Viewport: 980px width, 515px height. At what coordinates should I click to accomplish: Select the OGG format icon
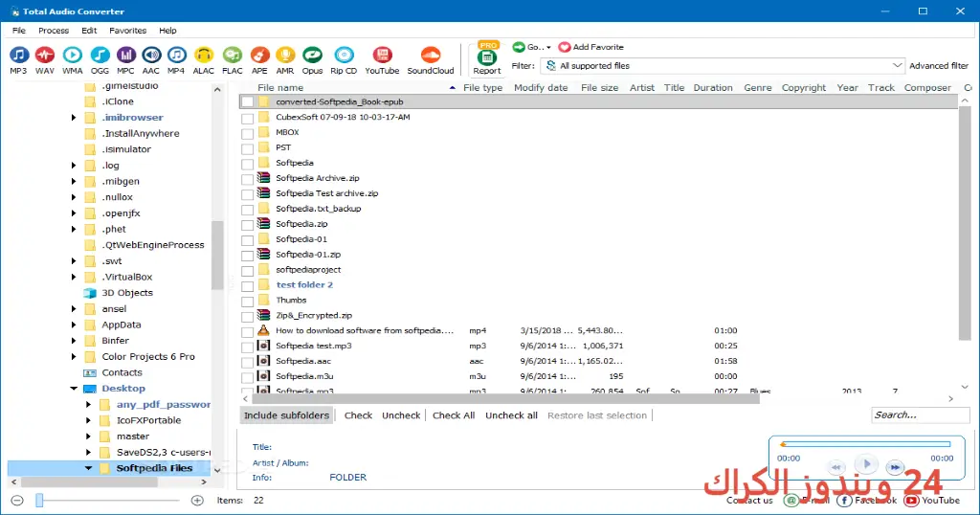[100, 56]
